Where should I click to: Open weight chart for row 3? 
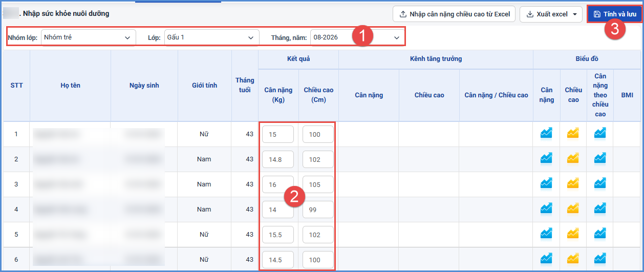pyautogui.click(x=546, y=183)
